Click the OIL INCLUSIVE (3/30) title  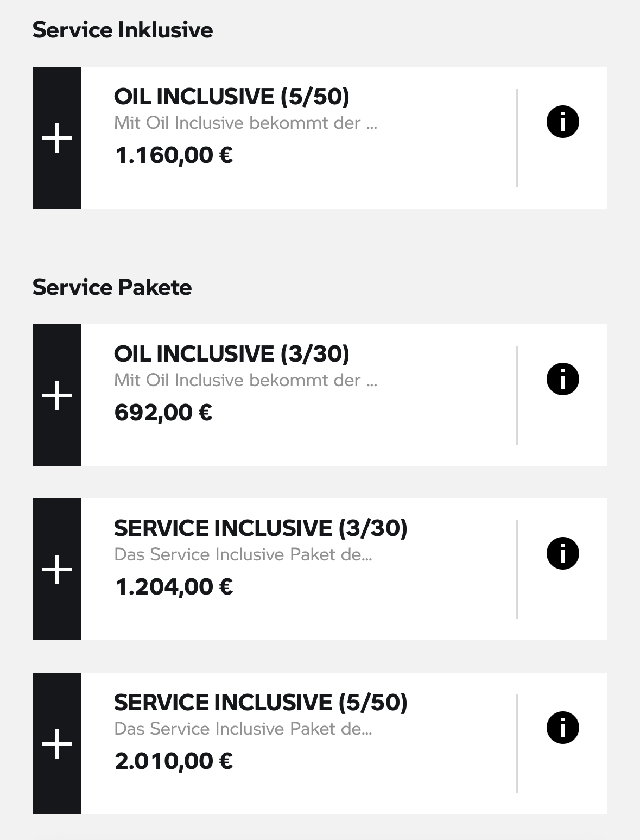pos(231,354)
